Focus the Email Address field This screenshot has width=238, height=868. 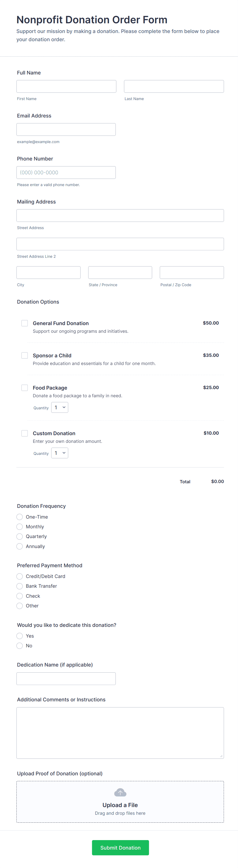coord(66,129)
